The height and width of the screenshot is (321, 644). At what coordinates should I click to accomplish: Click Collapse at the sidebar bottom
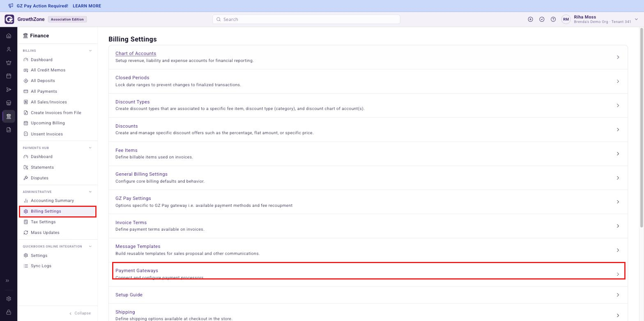tap(80, 313)
